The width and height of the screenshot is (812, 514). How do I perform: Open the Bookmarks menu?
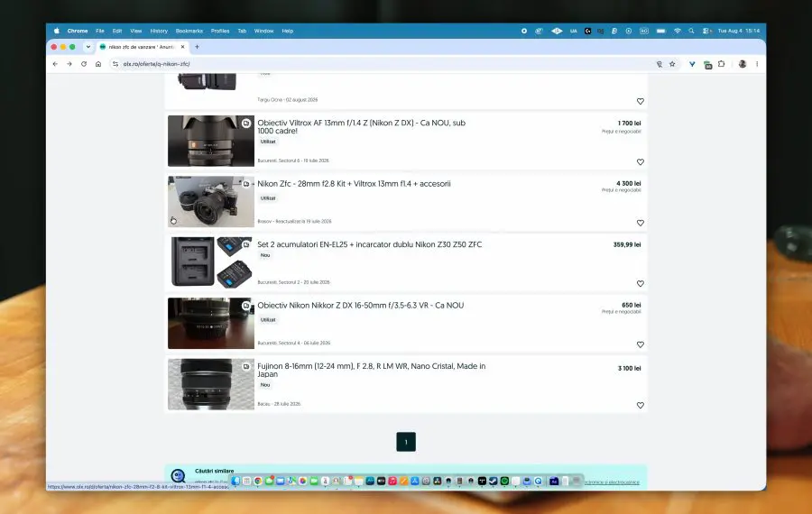(189, 31)
